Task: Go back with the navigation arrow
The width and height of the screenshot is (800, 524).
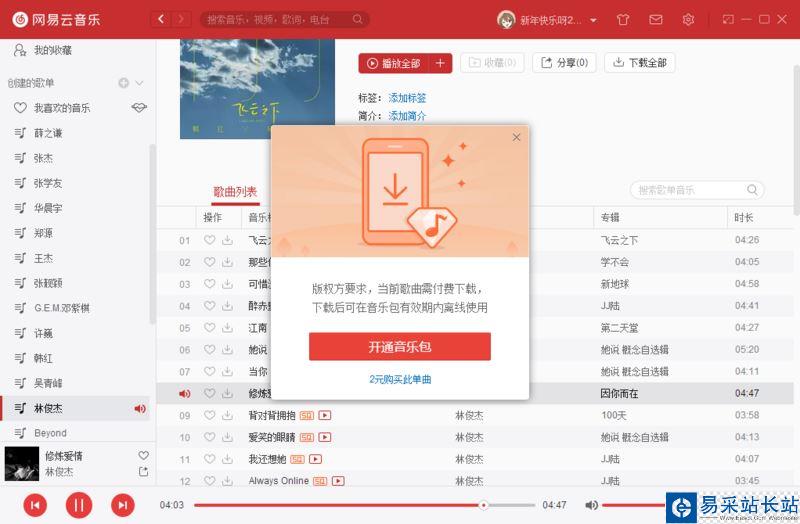Action: tap(161, 19)
